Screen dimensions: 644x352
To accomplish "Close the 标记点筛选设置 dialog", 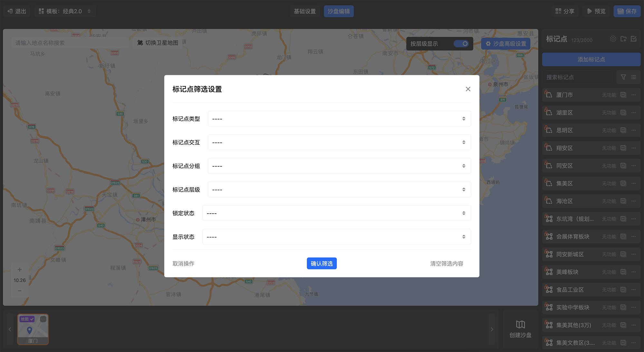I will pos(468,89).
